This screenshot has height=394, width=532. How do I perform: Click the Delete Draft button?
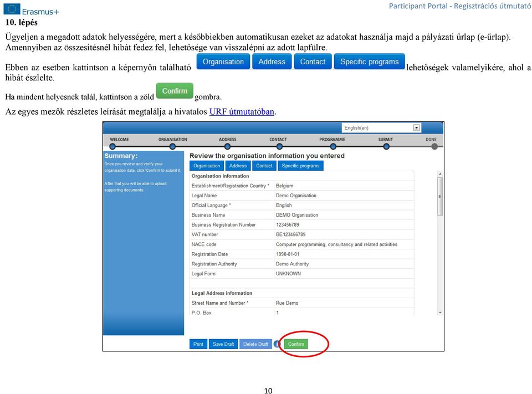255,344
